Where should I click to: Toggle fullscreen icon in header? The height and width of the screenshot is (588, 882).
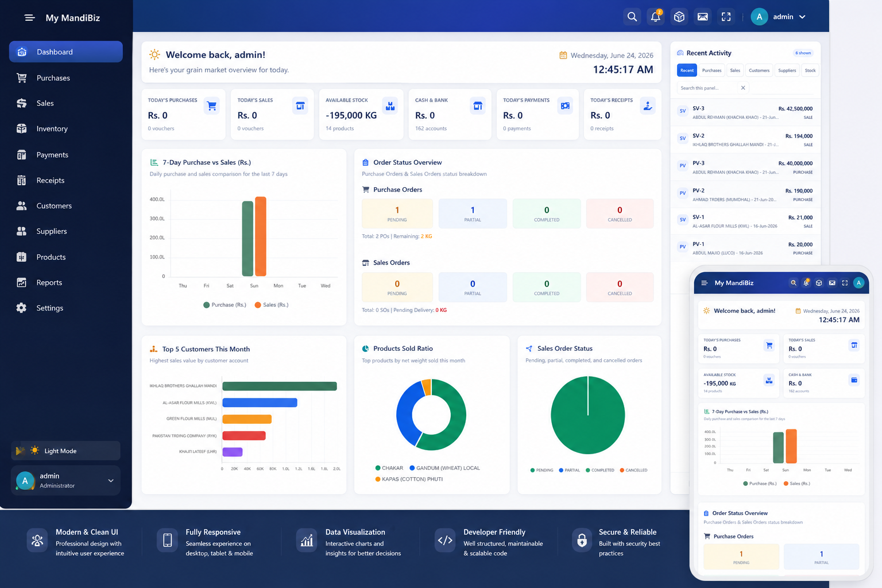(x=726, y=17)
